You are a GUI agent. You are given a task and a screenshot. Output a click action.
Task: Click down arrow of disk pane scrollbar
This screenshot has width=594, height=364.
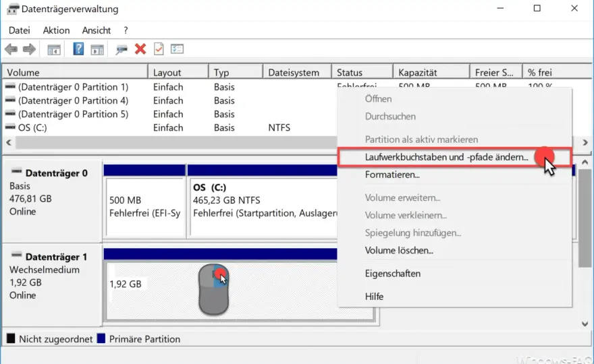point(585,324)
